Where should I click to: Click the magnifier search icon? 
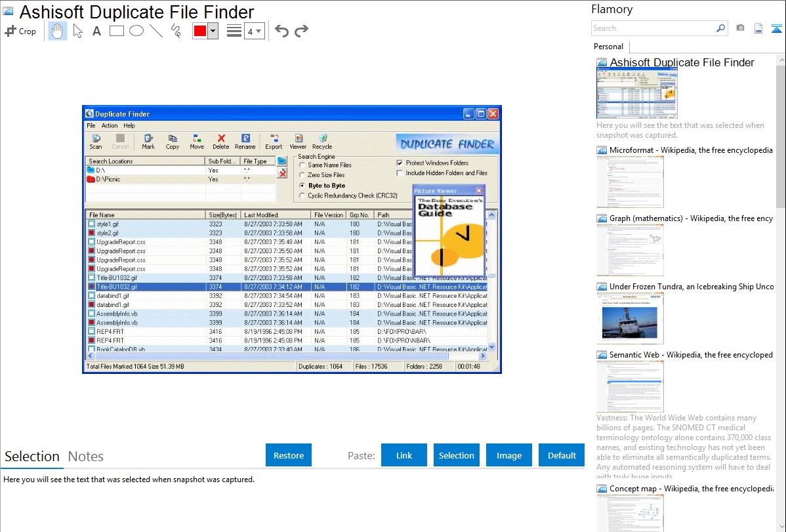(x=720, y=28)
